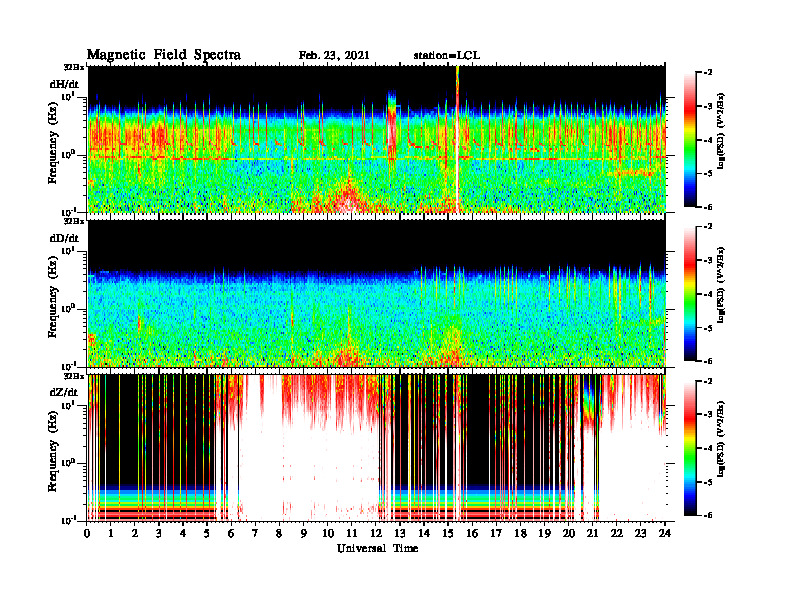Click hour "0" on the Universal Time axis

[87, 534]
